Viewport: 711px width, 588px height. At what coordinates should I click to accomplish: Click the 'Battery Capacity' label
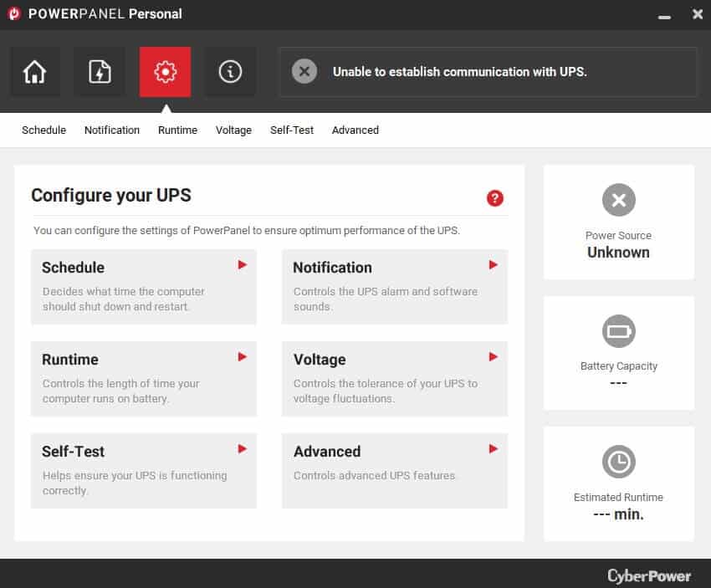[618, 366]
